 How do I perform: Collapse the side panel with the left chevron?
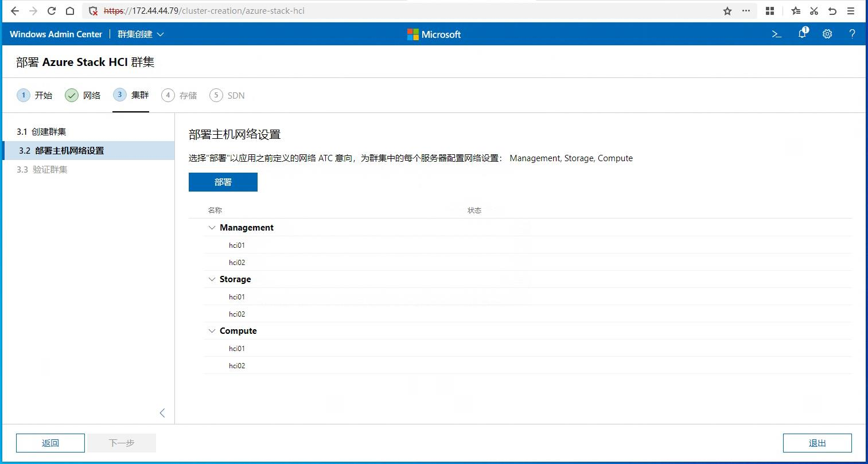162,413
